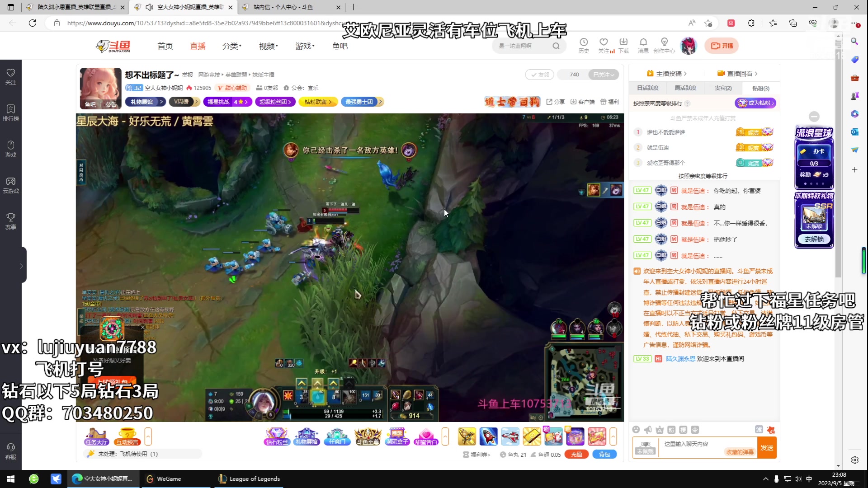This screenshot has width=868, height=488.
Task: Expand the 已关注 follow dropdown
Action: (604, 75)
